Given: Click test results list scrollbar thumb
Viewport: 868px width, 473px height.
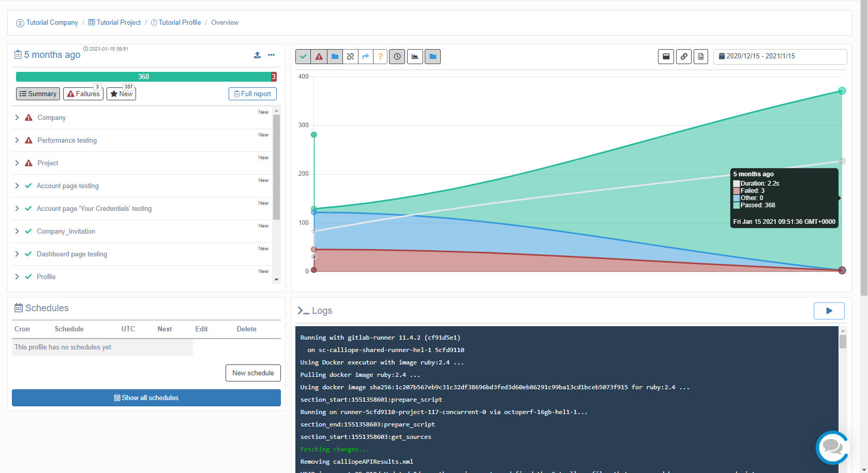Looking at the screenshot, I should (x=276, y=167).
